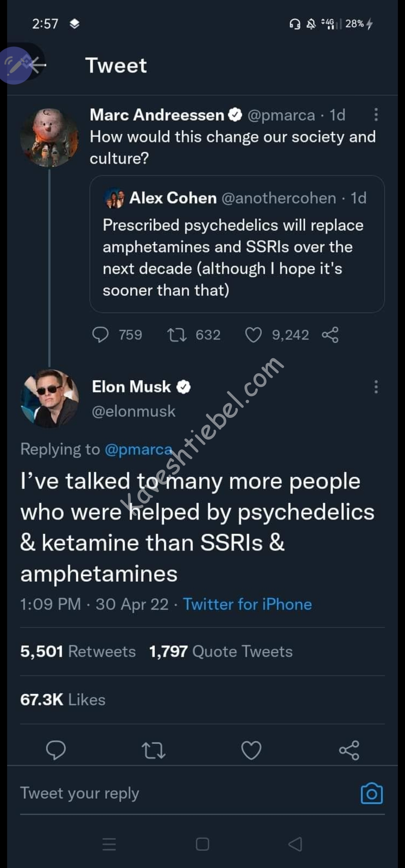Retweet Marc Andreessen's tweet
Image resolution: width=405 pixels, height=868 pixels.
tap(177, 335)
